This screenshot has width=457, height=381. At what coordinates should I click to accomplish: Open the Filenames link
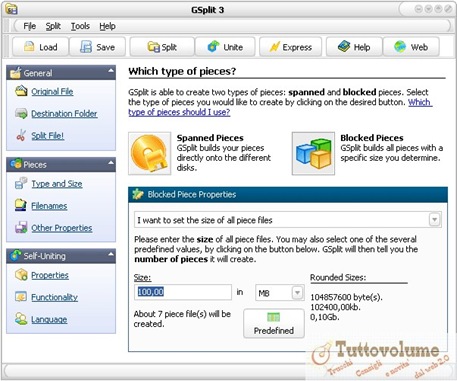[49, 206]
